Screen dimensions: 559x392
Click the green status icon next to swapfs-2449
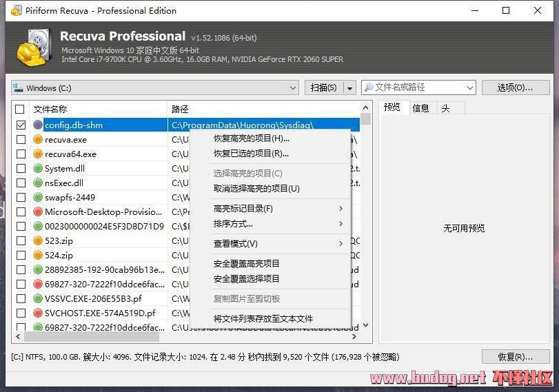coord(38,198)
